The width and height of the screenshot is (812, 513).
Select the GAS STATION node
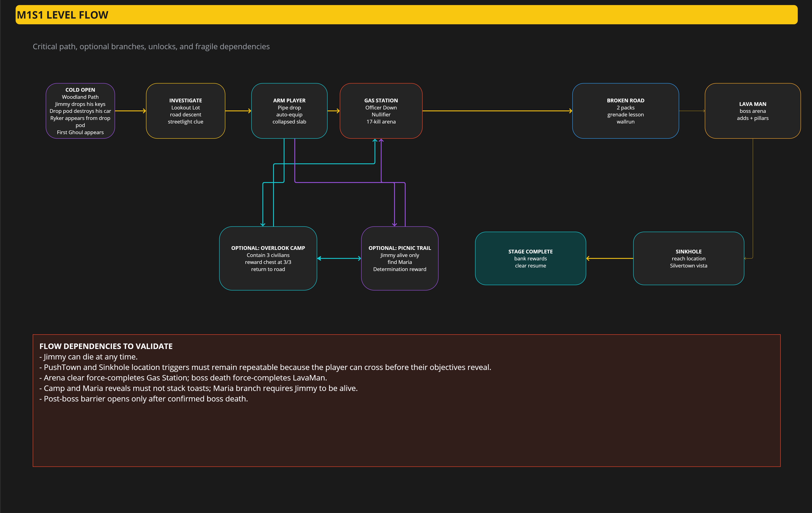(381, 111)
